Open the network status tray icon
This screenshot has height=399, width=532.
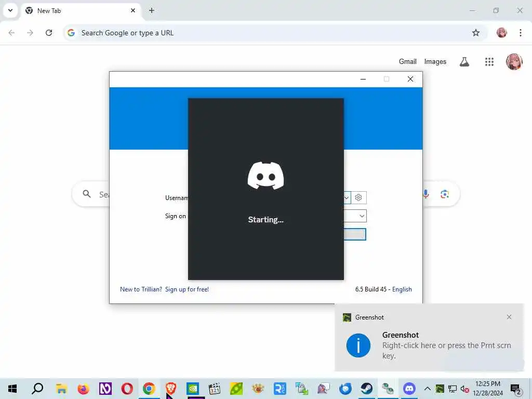(453, 389)
